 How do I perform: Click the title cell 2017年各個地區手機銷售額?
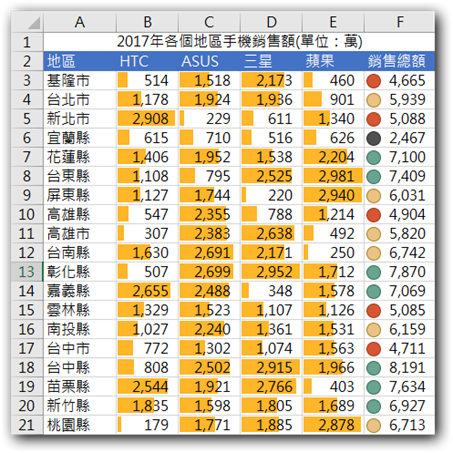239,42
